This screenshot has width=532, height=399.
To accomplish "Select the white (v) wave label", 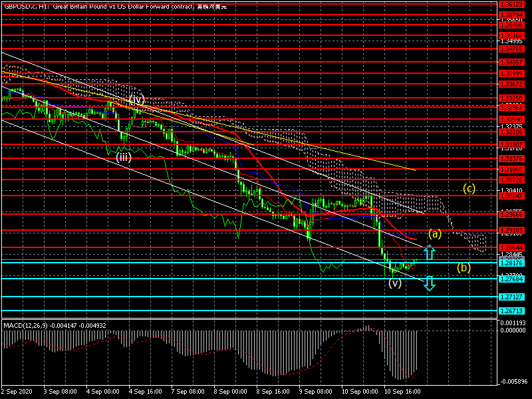I will [395, 283].
